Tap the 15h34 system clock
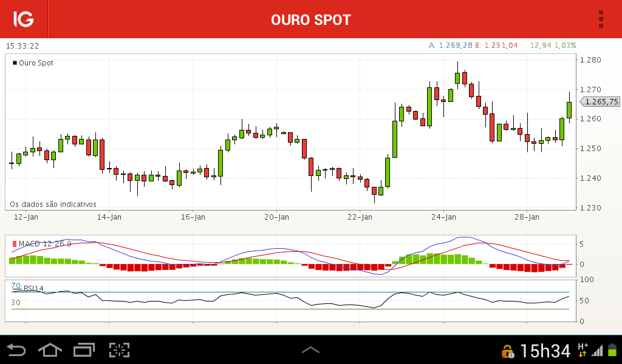The width and height of the screenshot is (622, 364). pos(545,351)
